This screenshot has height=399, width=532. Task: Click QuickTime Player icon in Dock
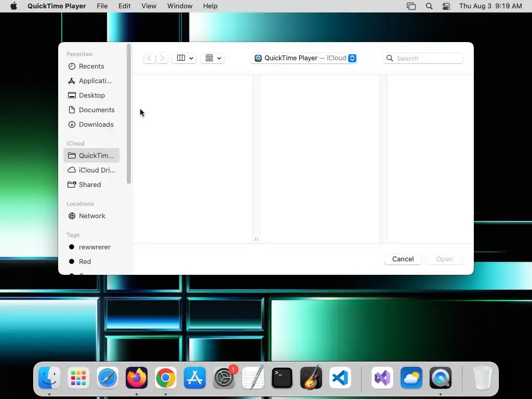point(441,378)
